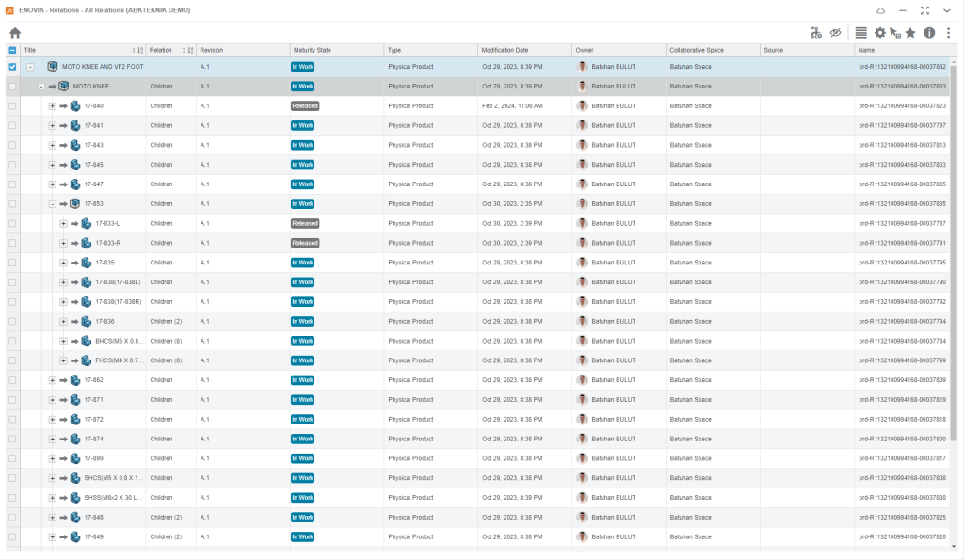Click the vertical scrollbar on the right
The image size is (964, 560).
(x=955, y=282)
